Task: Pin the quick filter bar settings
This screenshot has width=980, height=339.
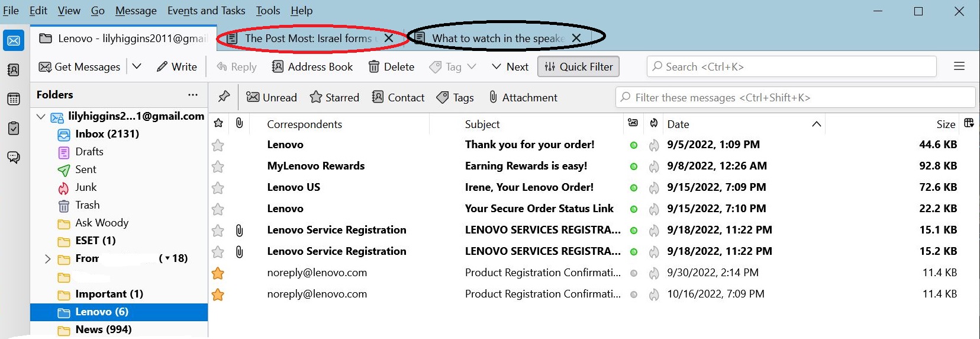Action: [x=224, y=97]
